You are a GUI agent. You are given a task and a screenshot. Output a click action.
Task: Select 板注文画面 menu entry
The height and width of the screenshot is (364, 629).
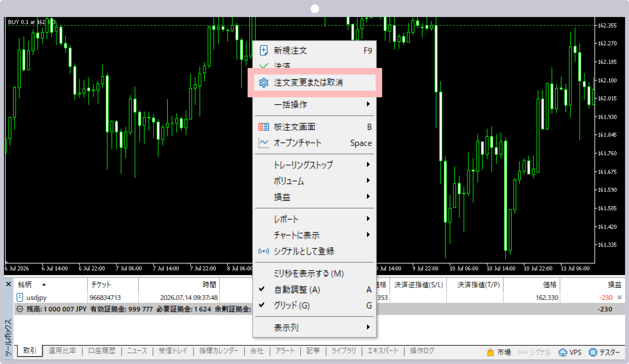point(314,127)
